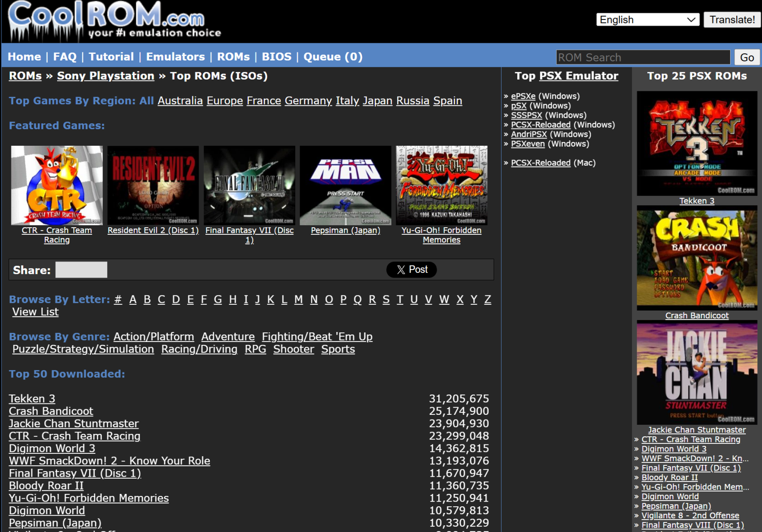Screen dimensions: 762x532
Task: Browse ROMs starting with letter Z
Action: click(488, 300)
